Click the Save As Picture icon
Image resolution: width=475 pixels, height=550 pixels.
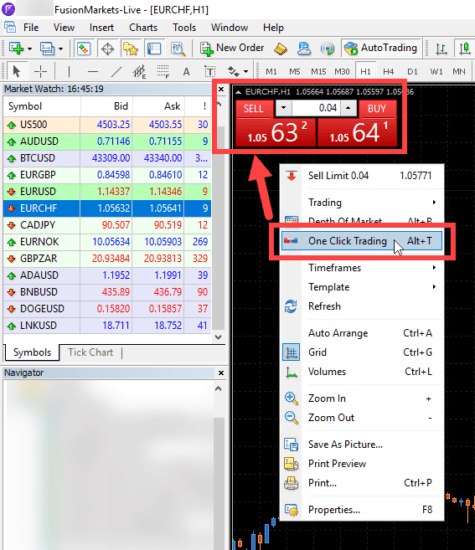pyautogui.click(x=291, y=444)
